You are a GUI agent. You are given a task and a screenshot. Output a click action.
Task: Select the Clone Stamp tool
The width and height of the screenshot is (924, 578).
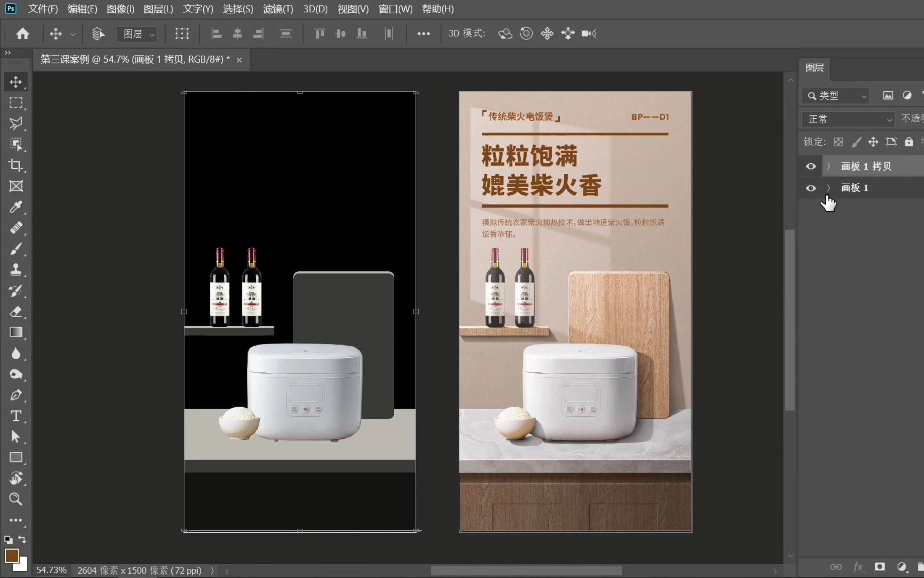16,269
